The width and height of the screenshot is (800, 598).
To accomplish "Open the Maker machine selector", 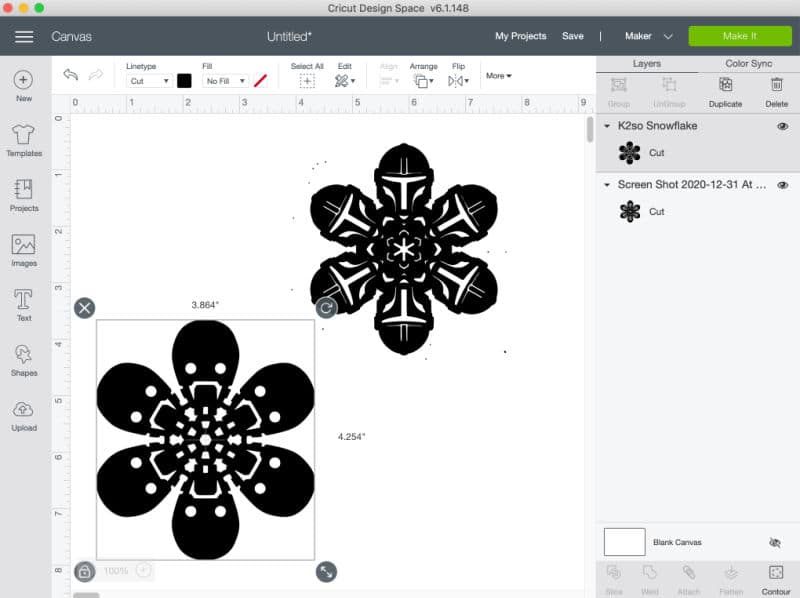I will tap(648, 36).
